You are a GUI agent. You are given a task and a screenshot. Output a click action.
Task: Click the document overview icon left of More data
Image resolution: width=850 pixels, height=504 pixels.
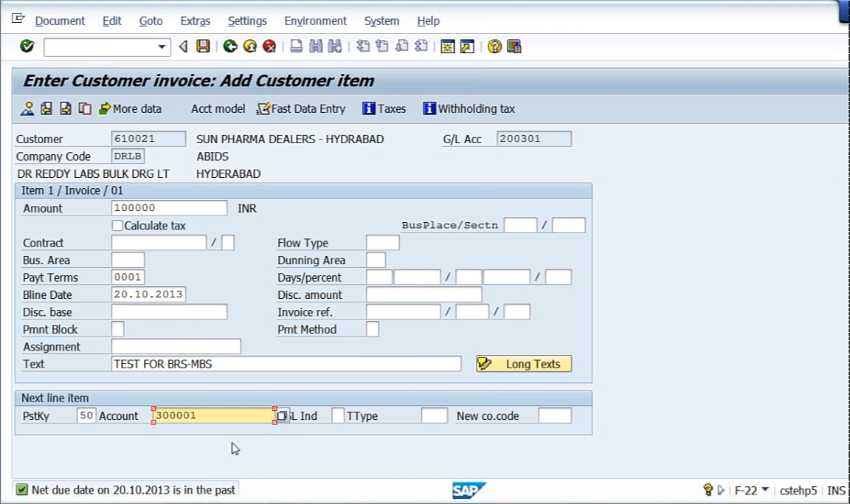click(x=27, y=109)
